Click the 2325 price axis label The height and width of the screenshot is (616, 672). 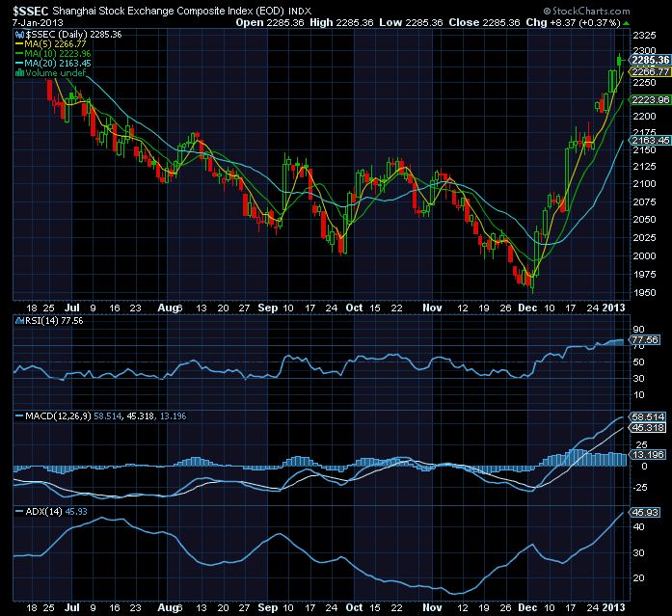pos(645,35)
